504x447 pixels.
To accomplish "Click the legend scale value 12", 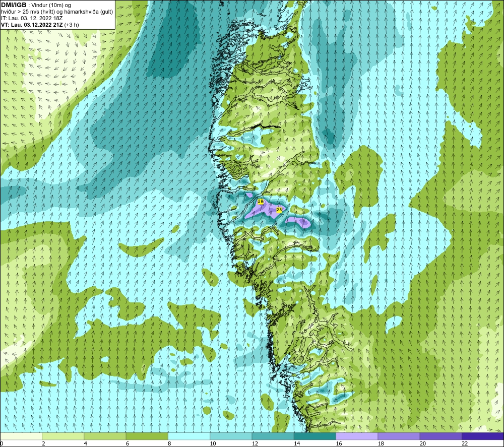I will [x=255, y=443].
